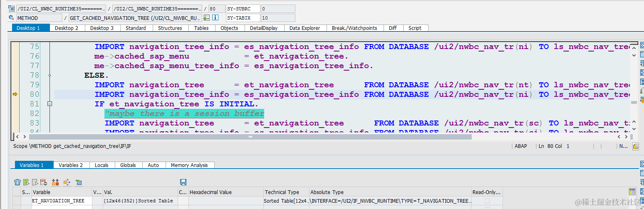Open the Desktop 3 tab
Viewport: 644px width, 209px height.
(x=102, y=28)
